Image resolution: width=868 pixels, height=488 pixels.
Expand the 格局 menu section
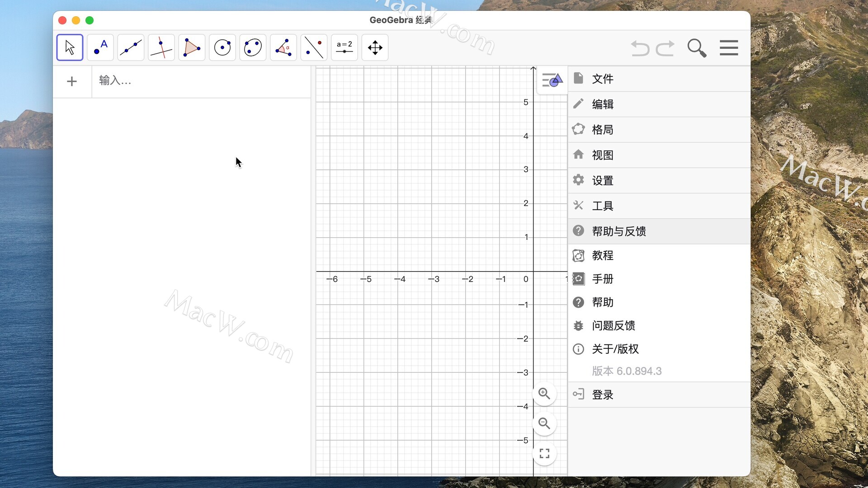659,130
